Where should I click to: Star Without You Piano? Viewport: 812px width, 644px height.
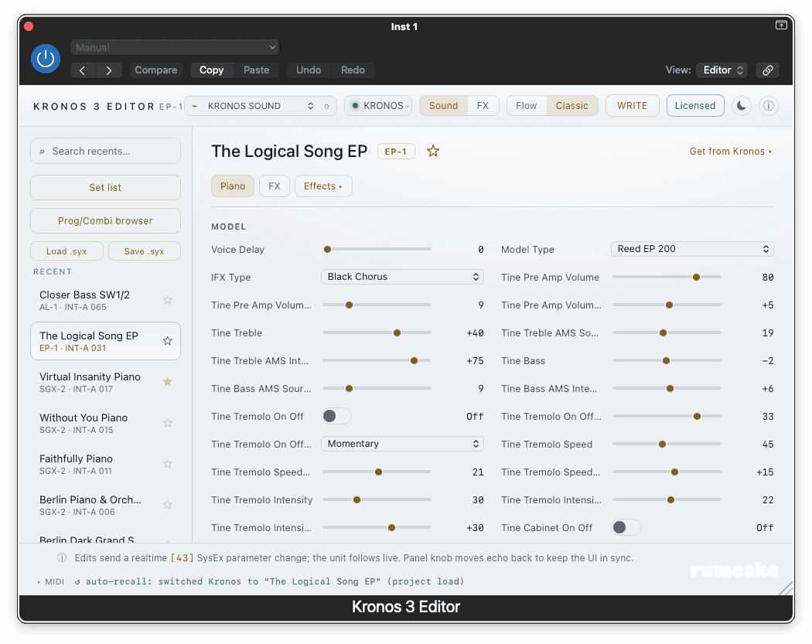coord(168,422)
